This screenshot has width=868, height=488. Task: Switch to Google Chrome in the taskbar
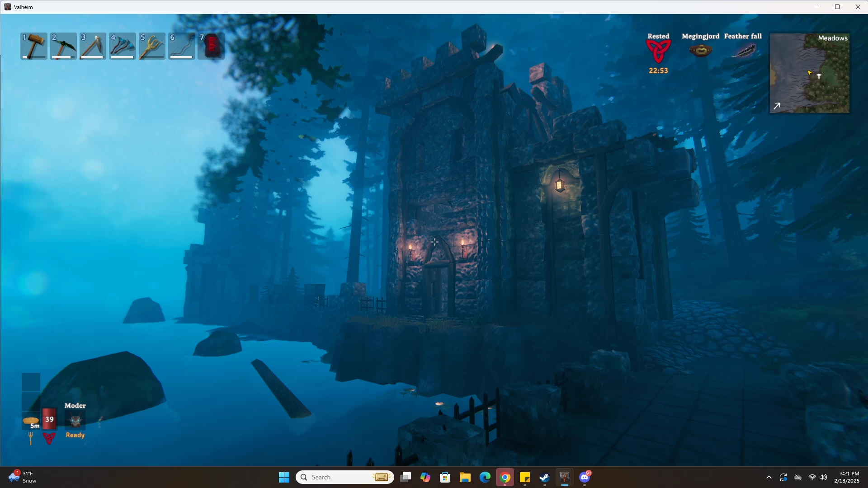[x=505, y=477]
